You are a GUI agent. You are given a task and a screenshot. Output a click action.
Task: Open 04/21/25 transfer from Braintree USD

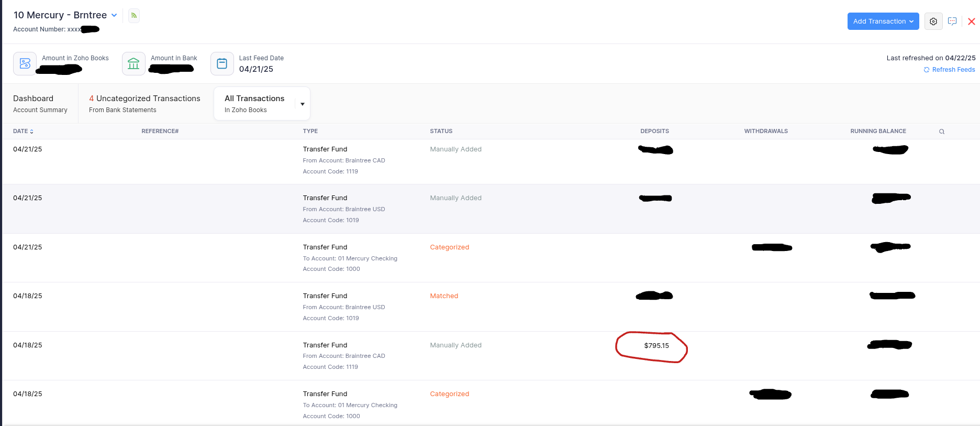click(491, 209)
